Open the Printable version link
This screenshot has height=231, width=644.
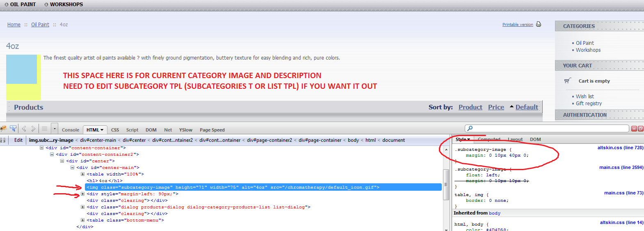(x=518, y=25)
